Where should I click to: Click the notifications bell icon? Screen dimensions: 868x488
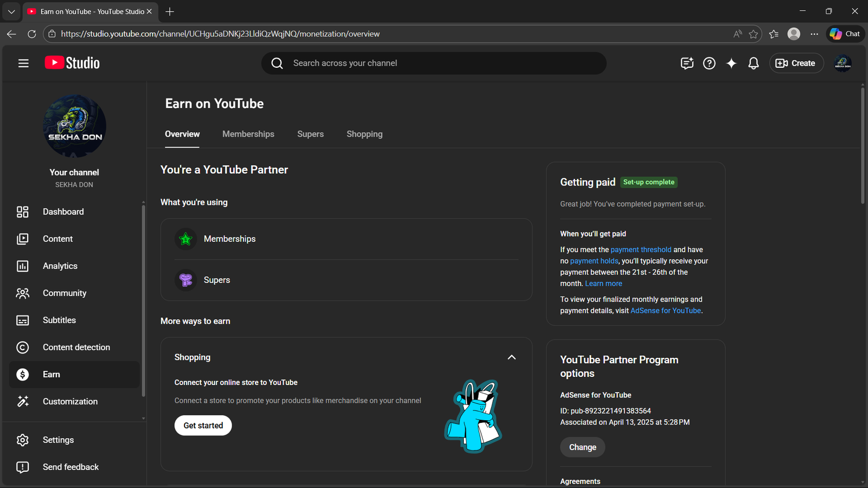tap(754, 63)
